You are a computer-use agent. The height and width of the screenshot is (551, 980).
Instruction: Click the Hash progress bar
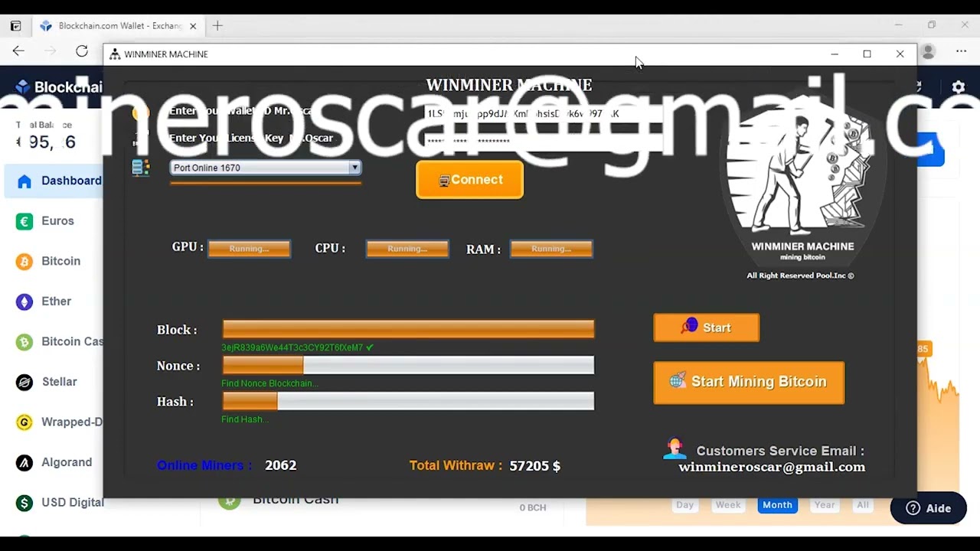(408, 401)
